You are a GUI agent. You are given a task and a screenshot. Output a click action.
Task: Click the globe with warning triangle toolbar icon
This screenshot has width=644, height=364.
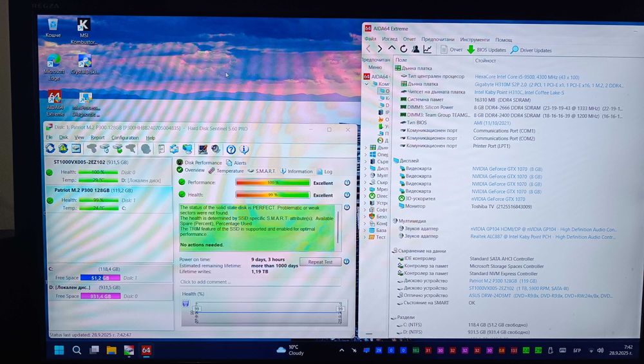(63, 149)
